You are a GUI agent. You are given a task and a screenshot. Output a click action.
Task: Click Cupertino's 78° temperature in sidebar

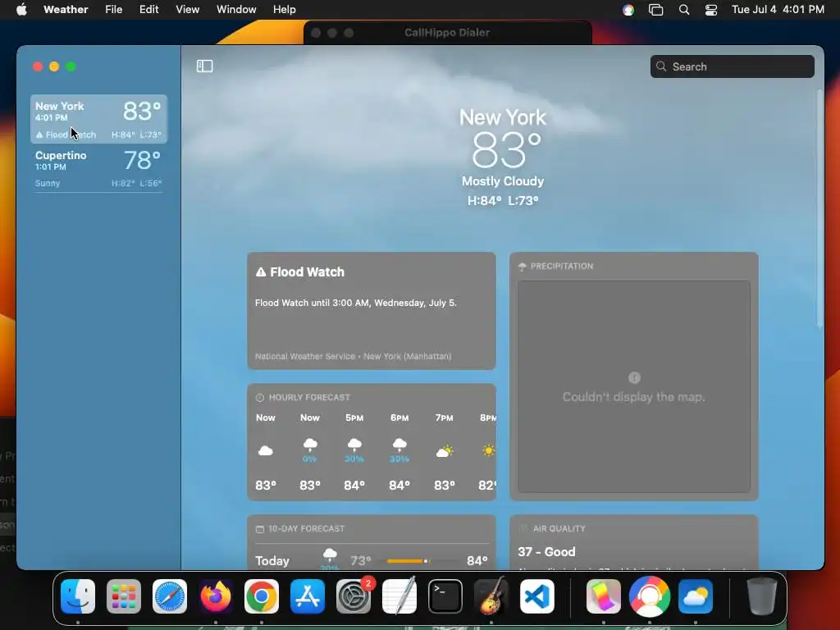click(142, 160)
